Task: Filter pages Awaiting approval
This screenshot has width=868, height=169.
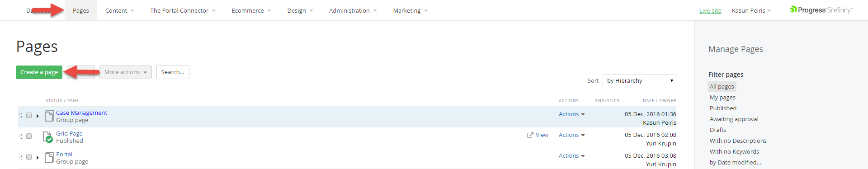Action: pos(734,119)
